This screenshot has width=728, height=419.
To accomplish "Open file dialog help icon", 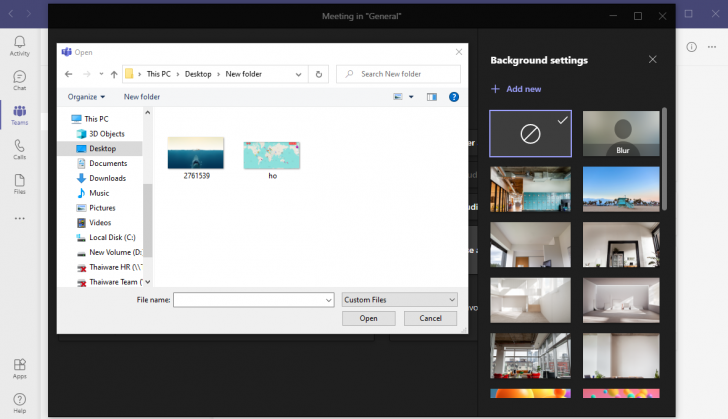I will 454,97.
